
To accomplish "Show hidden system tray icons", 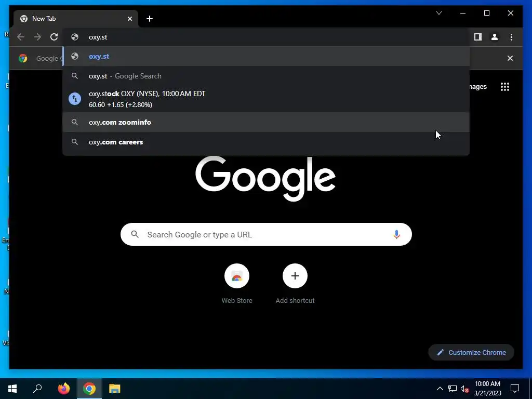I will click(440, 389).
